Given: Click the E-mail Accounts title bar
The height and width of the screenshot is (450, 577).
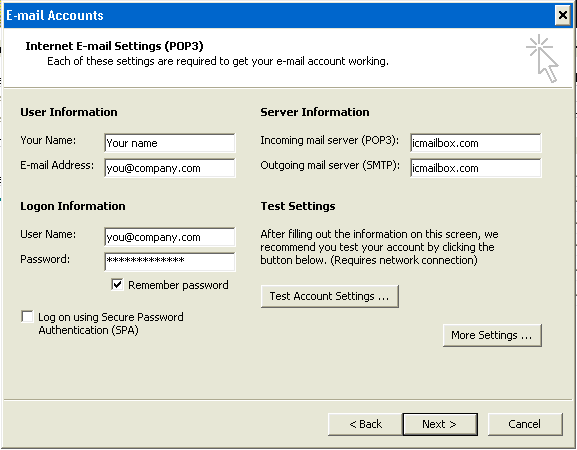Looking at the screenshot, I should coord(280,15).
